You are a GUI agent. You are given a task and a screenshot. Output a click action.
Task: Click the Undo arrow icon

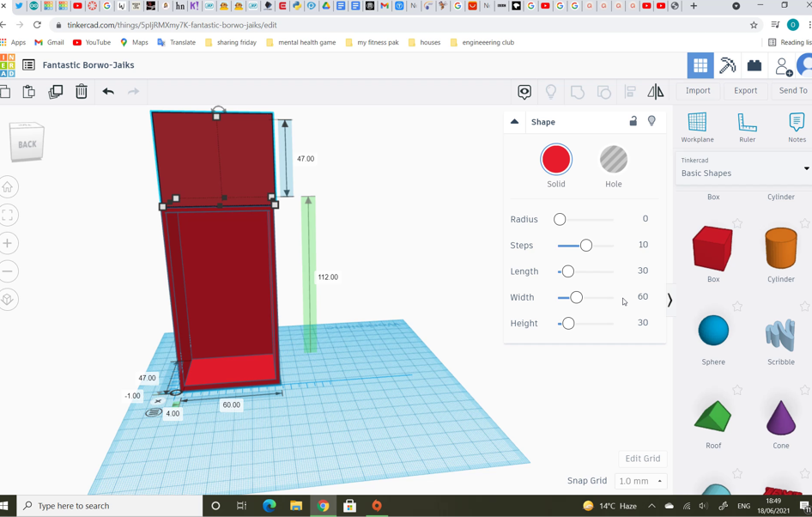[x=108, y=90]
